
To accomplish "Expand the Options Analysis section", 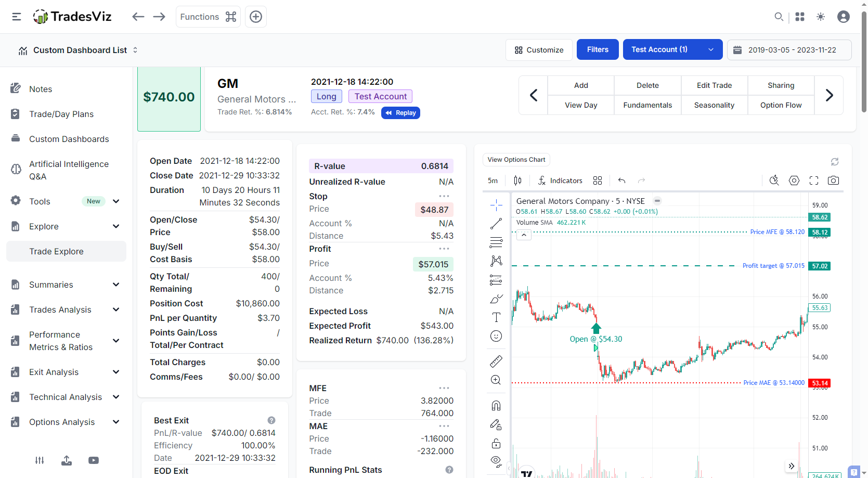I will tap(66, 422).
